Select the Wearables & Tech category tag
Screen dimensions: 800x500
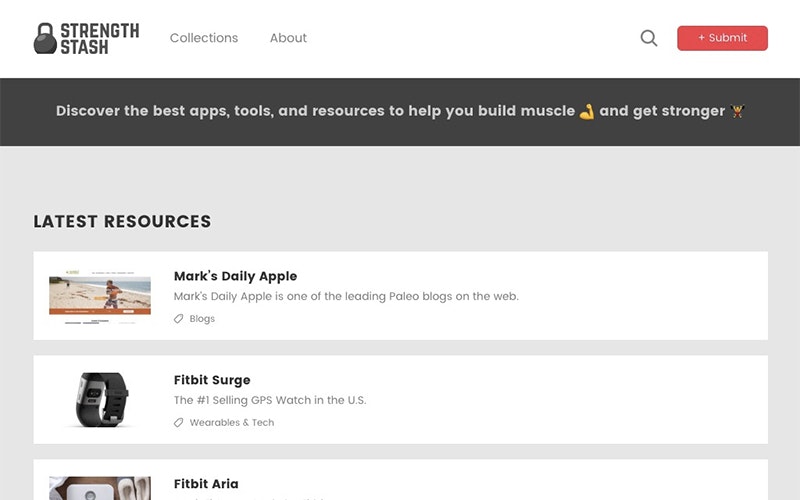tap(232, 423)
